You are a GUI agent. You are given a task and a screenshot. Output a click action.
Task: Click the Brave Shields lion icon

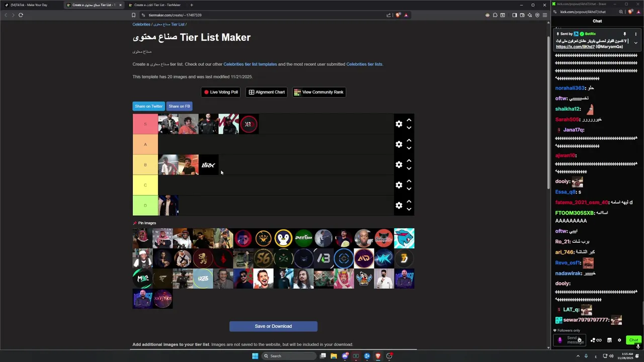[398, 15]
